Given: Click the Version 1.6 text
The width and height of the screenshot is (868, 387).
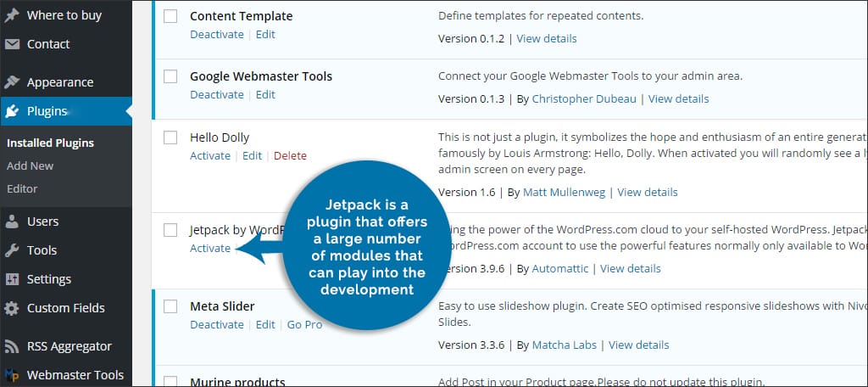Looking at the screenshot, I should (467, 192).
